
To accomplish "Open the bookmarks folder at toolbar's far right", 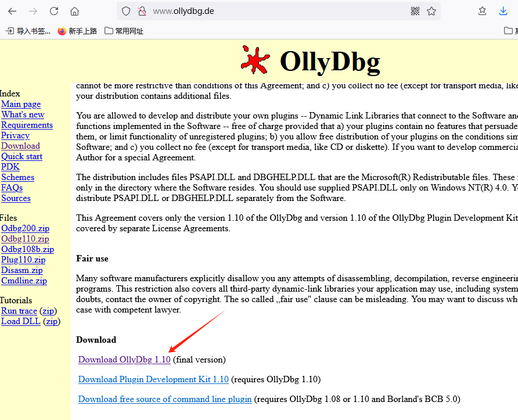I will [x=510, y=31].
